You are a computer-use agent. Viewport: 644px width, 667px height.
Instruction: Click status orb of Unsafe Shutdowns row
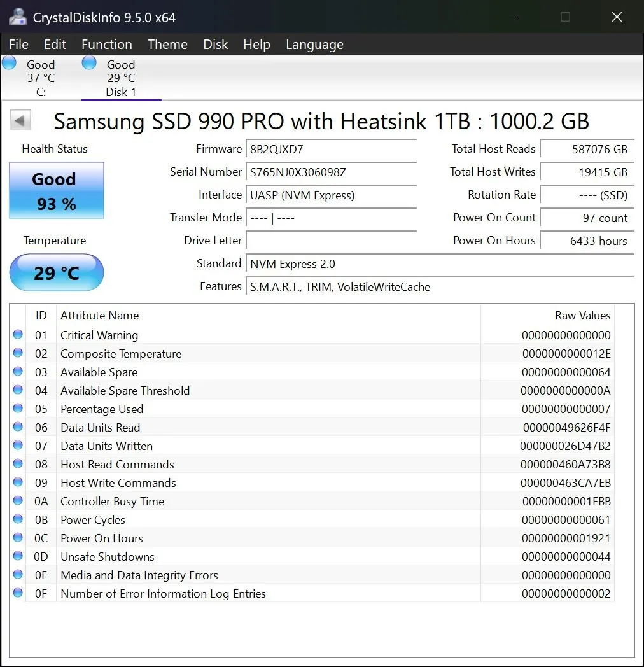pyautogui.click(x=18, y=556)
